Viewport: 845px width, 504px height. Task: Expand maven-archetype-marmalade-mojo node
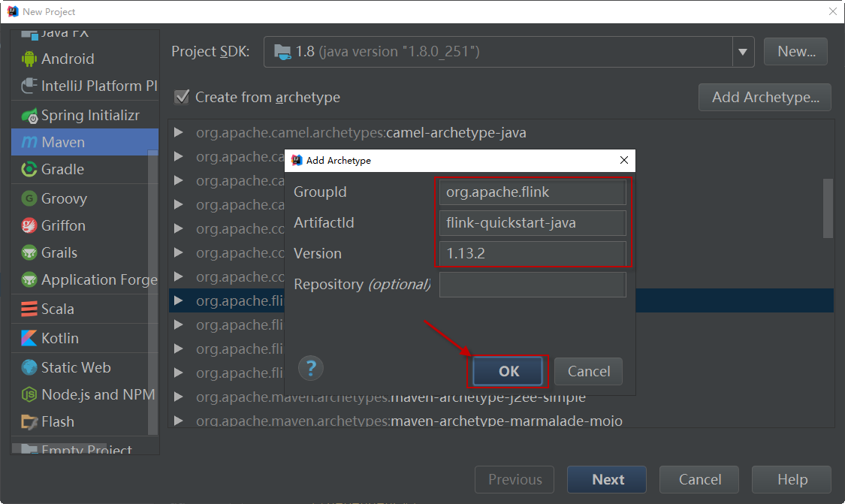(179, 421)
